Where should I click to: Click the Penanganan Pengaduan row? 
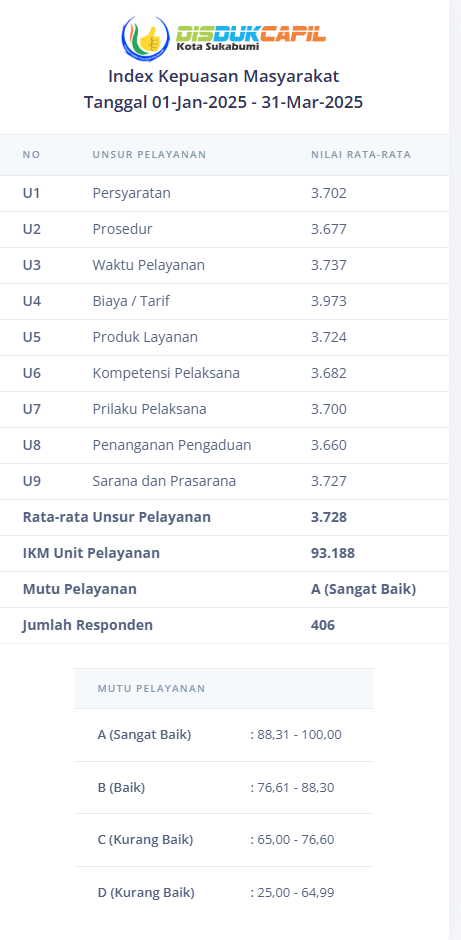[x=224, y=445]
